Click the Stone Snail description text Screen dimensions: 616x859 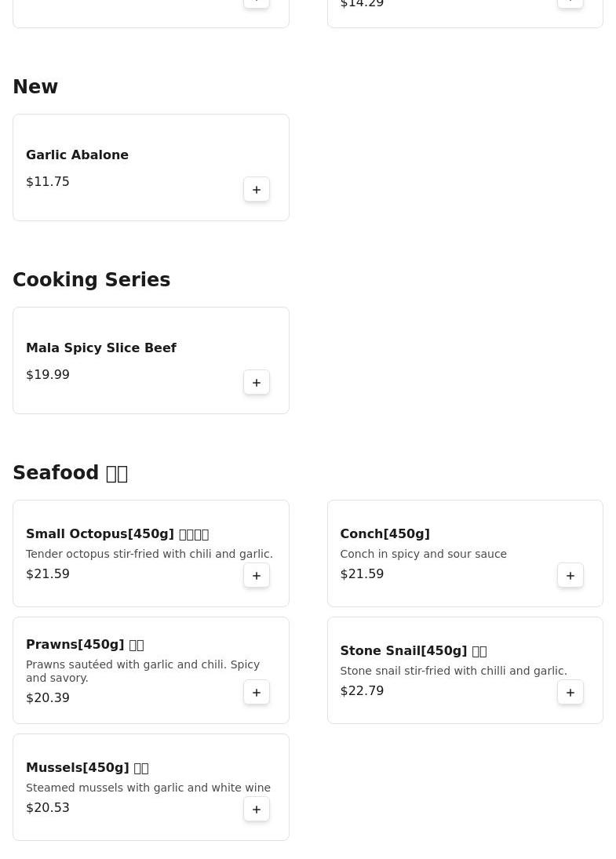pos(453,672)
